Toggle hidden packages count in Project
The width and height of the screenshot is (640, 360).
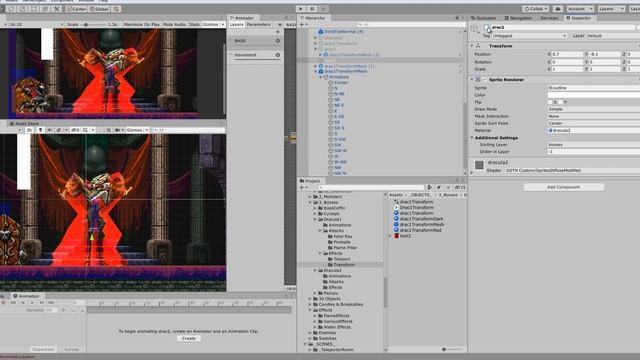click(x=460, y=187)
